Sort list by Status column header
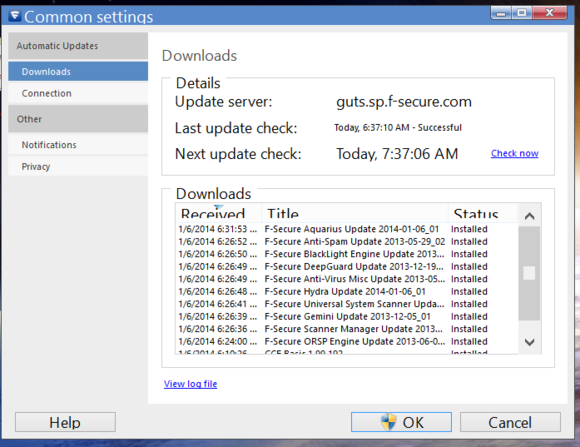 click(x=483, y=213)
